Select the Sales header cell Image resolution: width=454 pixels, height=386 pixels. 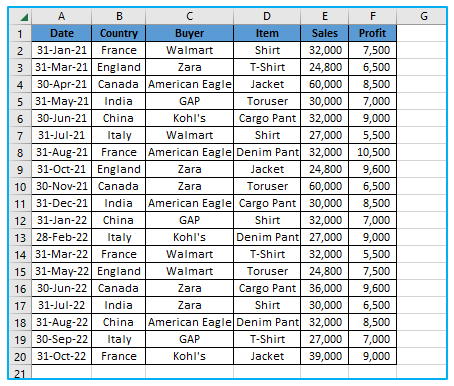pos(325,33)
